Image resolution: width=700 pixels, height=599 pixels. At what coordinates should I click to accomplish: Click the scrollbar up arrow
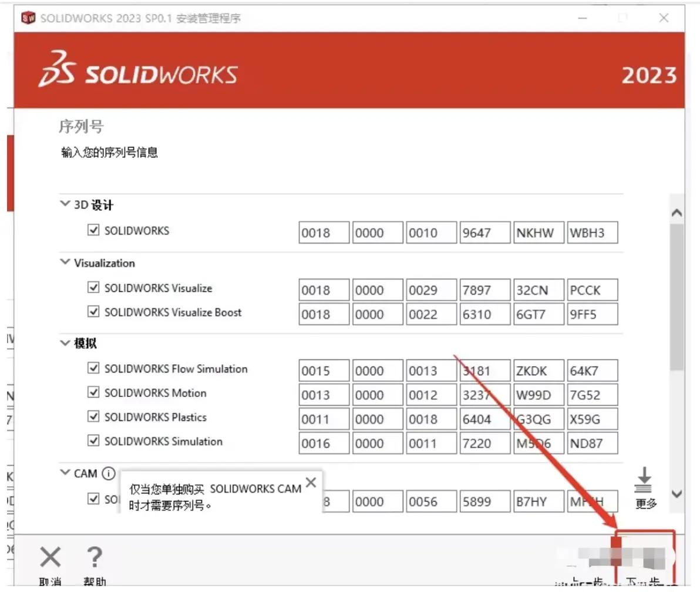pos(677,213)
